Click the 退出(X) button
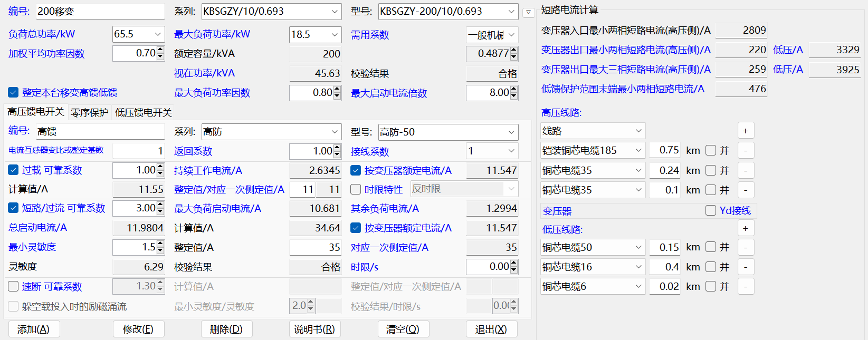Screen dimensions: 868x340 click(x=491, y=329)
